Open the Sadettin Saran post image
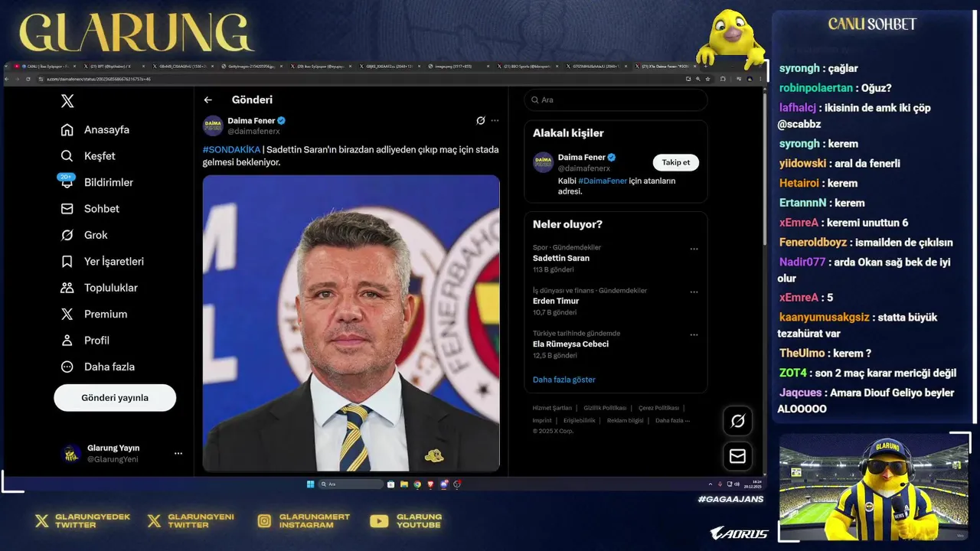This screenshot has width=980, height=551. coord(351,323)
